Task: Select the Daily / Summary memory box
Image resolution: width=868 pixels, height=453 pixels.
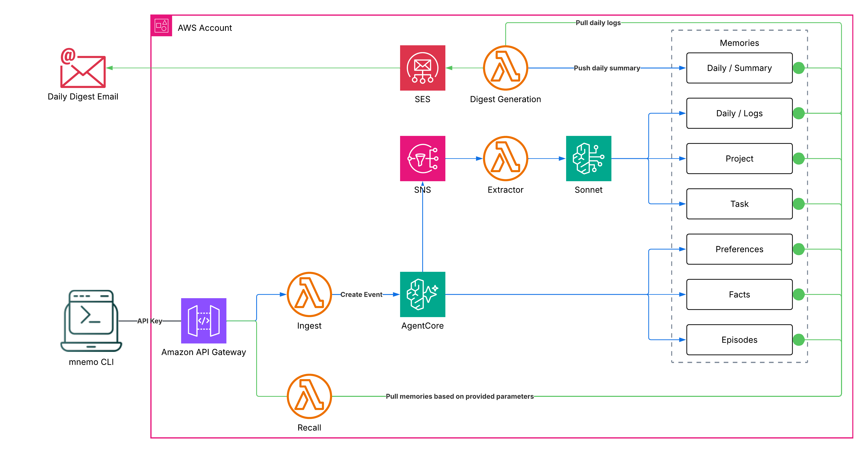Action: tap(739, 68)
